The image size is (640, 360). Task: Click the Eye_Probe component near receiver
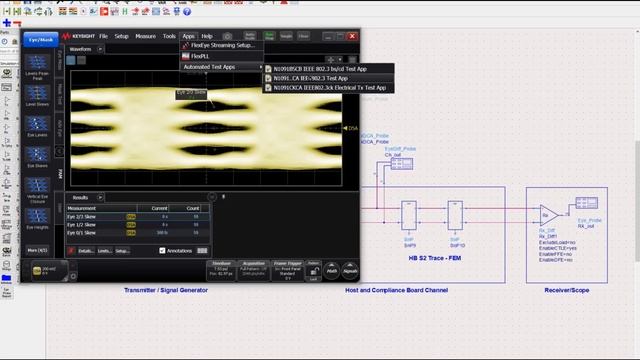click(x=587, y=203)
